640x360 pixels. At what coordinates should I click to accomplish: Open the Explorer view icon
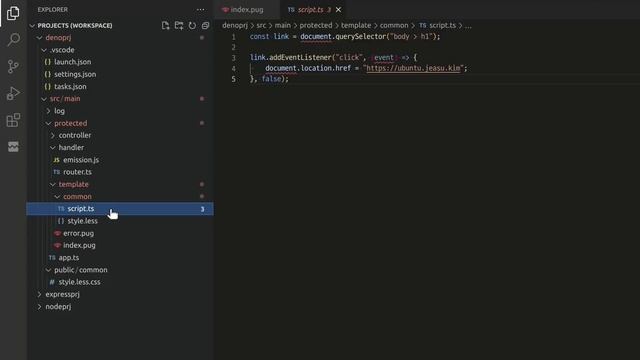click(x=13, y=13)
